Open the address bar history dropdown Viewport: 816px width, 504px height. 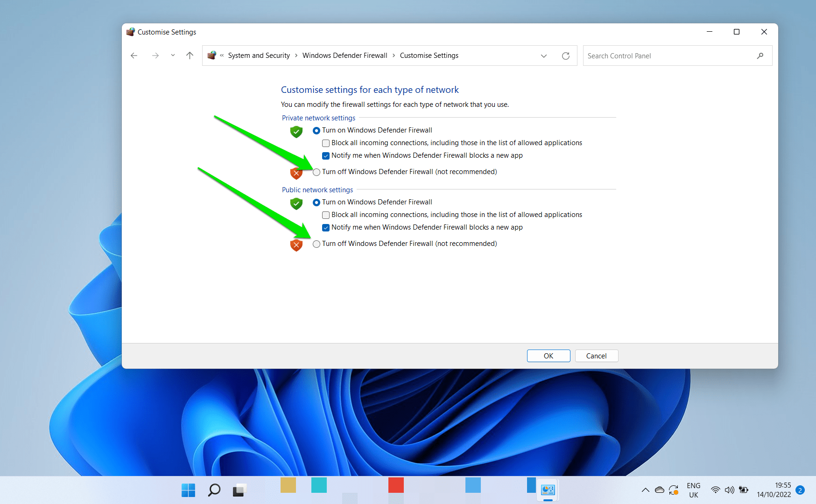[x=543, y=56]
